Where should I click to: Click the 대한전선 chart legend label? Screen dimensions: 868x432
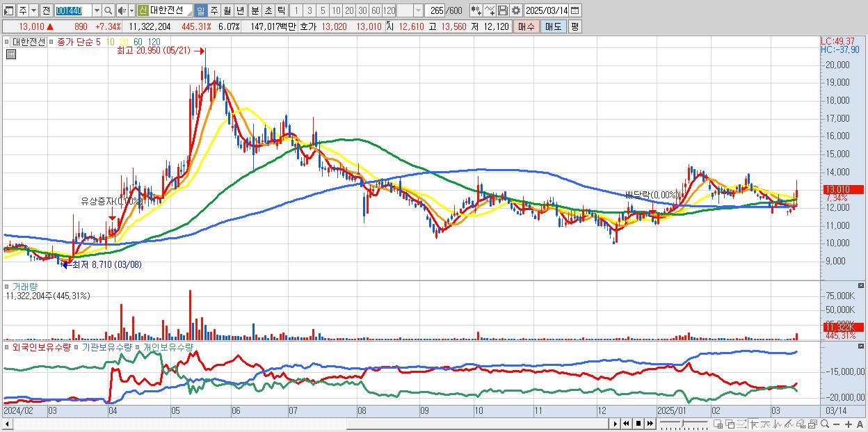[x=28, y=42]
